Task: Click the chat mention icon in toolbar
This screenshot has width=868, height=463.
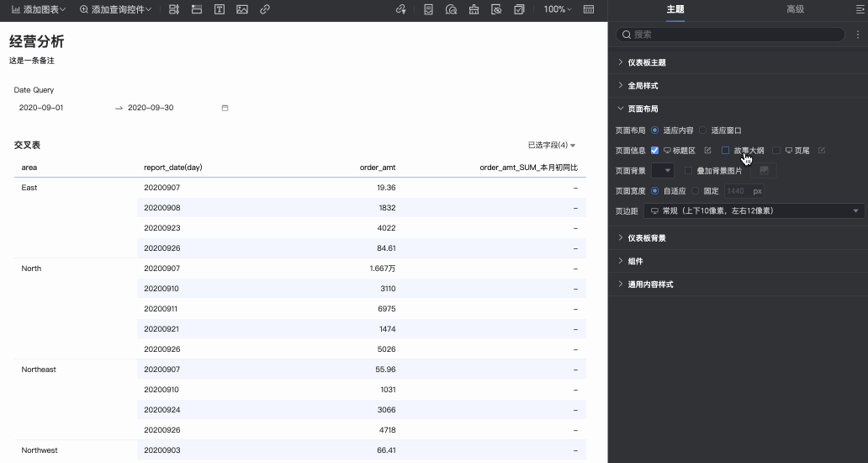Action: tap(451, 9)
